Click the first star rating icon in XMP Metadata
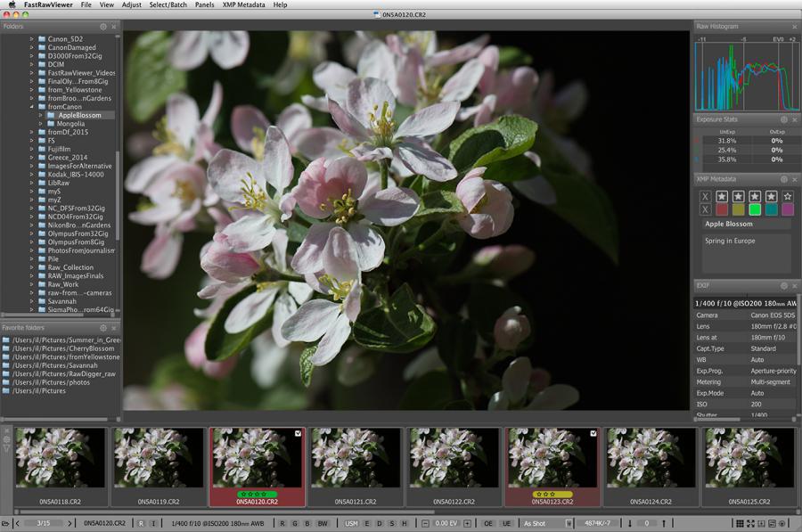This screenshot has width=802, height=532. click(x=722, y=196)
